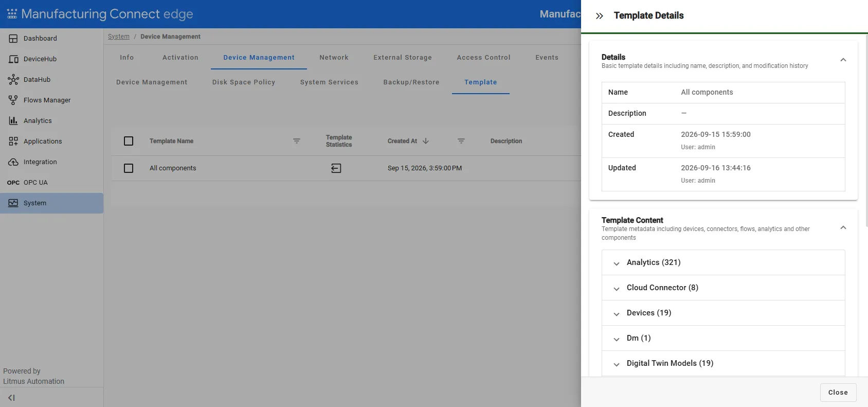Collapse the sidebar with the arrow icon
The height and width of the screenshot is (407, 868).
(x=11, y=398)
